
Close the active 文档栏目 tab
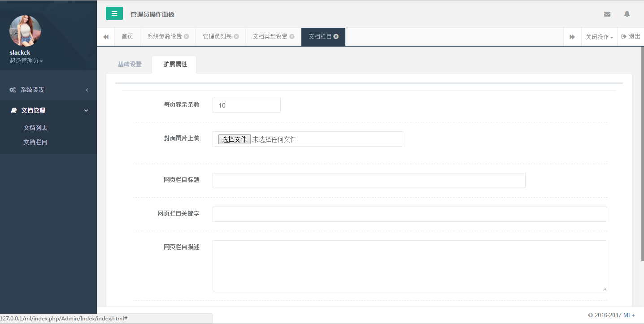[336, 37]
